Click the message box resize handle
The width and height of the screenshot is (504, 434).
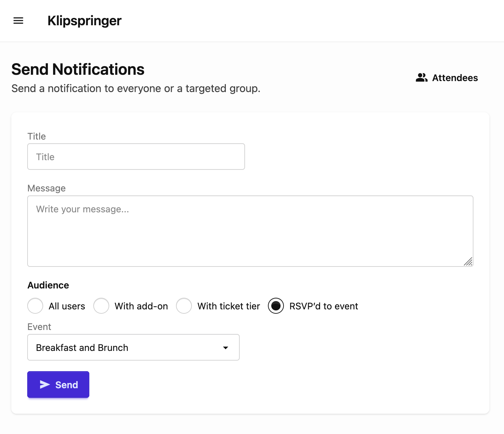click(468, 262)
